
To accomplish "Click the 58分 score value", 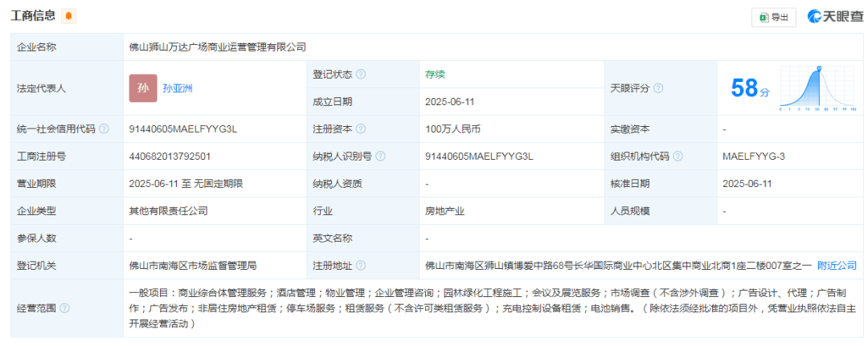I will pos(750,88).
